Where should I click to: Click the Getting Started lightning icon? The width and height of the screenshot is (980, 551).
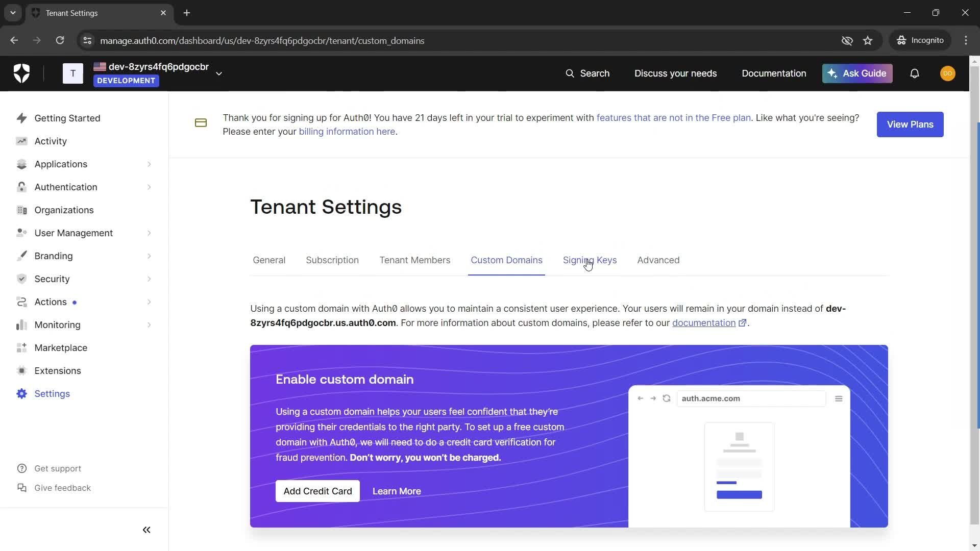click(x=21, y=118)
